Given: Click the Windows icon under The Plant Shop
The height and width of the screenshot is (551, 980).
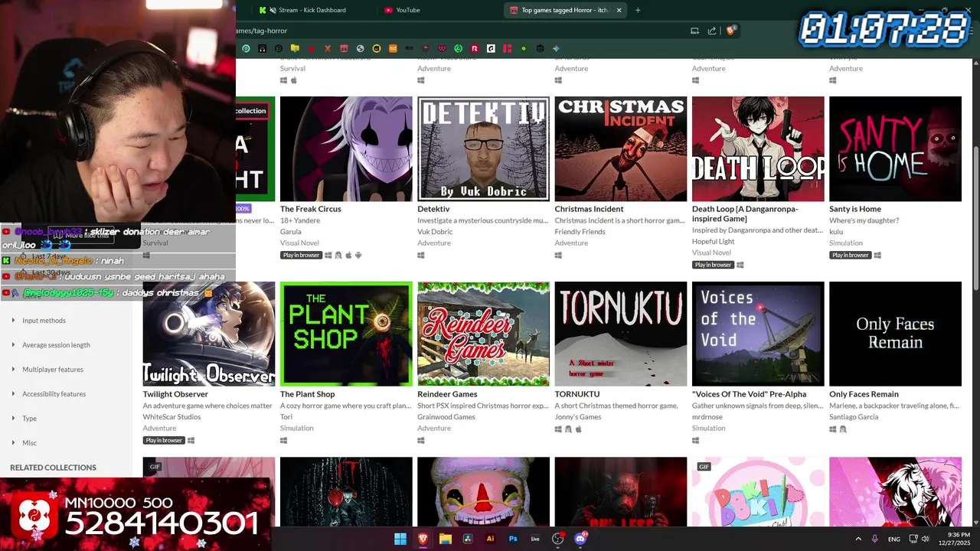Looking at the screenshot, I should tap(284, 440).
